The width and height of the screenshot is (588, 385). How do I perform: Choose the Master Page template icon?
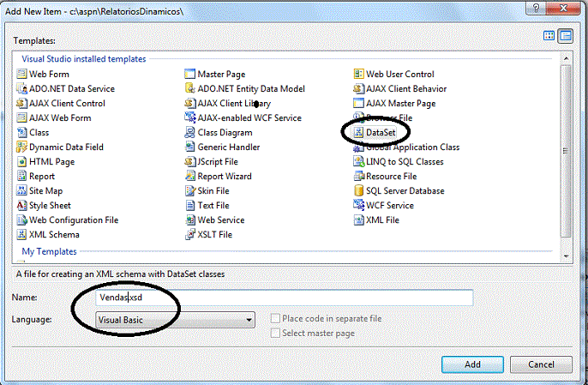click(191, 75)
